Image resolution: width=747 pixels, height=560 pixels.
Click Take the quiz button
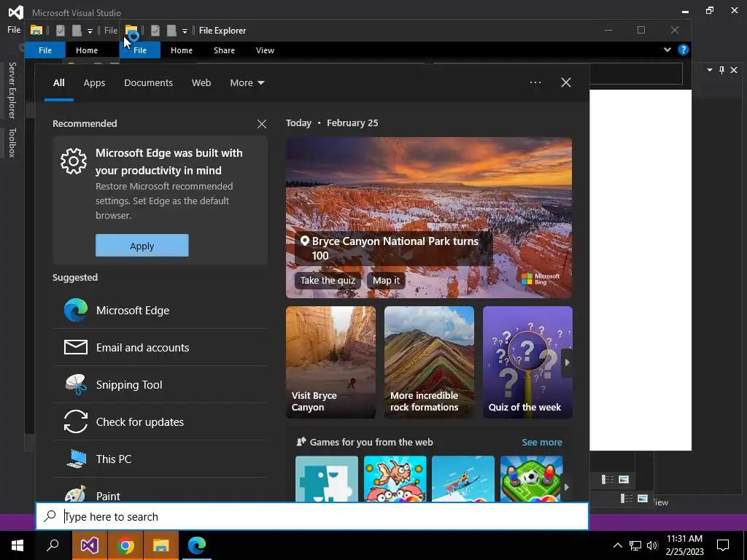point(328,280)
